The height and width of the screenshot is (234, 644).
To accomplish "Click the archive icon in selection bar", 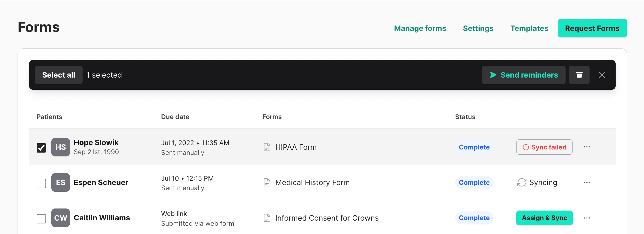I will 579,75.
